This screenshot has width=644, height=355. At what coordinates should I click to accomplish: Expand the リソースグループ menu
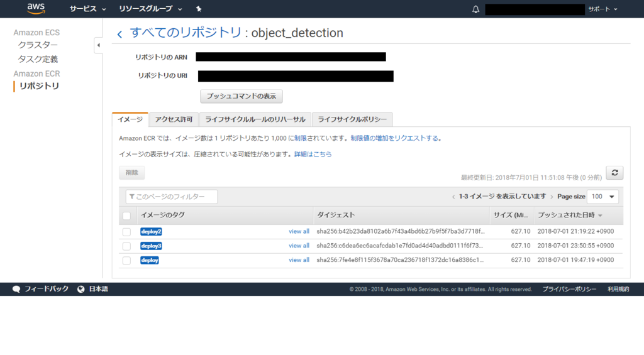(x=150, y=9)
